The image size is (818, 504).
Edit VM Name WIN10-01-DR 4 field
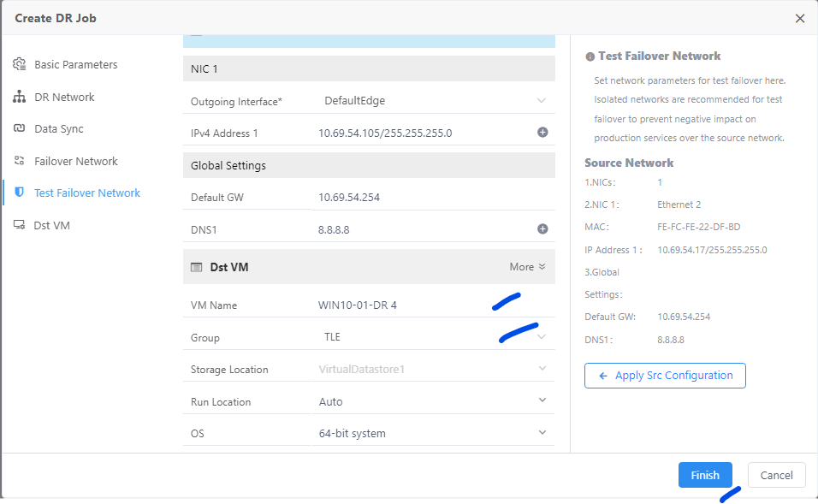pos(433,305)
